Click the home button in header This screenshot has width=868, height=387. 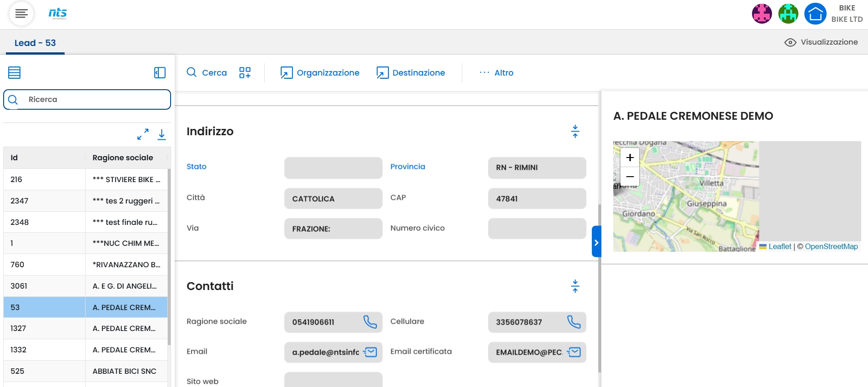coord(815,14)
